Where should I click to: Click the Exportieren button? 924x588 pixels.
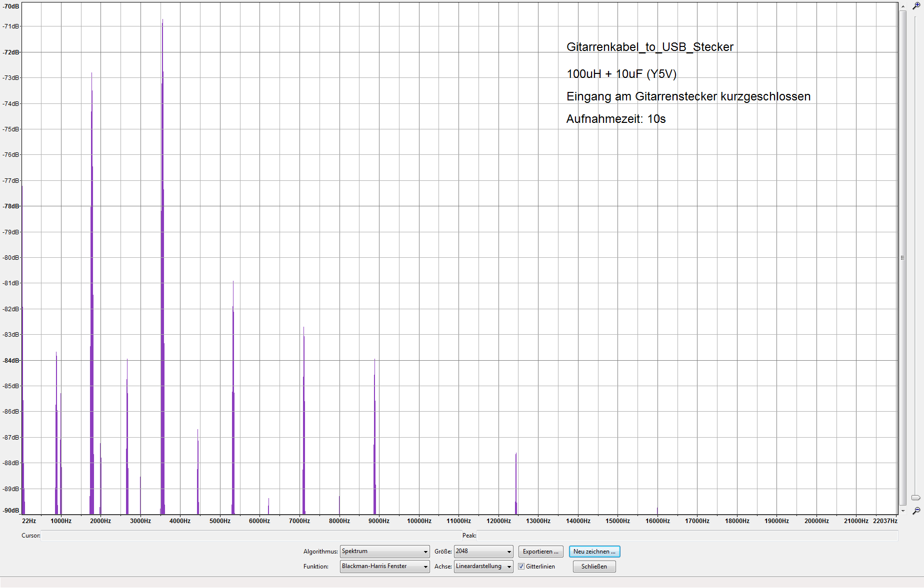click(x=540, y=552)
